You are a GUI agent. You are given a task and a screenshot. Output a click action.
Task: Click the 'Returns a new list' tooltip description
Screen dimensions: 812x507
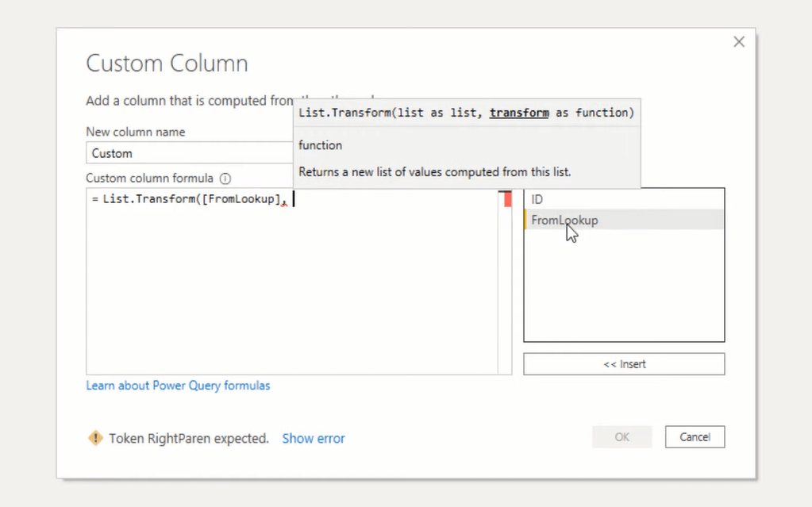point(434,172)
